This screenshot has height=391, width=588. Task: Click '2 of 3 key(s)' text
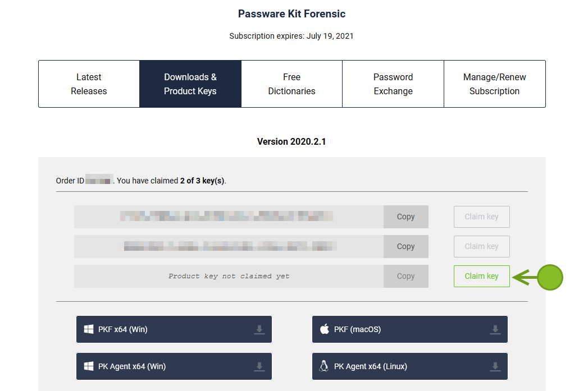tap(202, 181)
